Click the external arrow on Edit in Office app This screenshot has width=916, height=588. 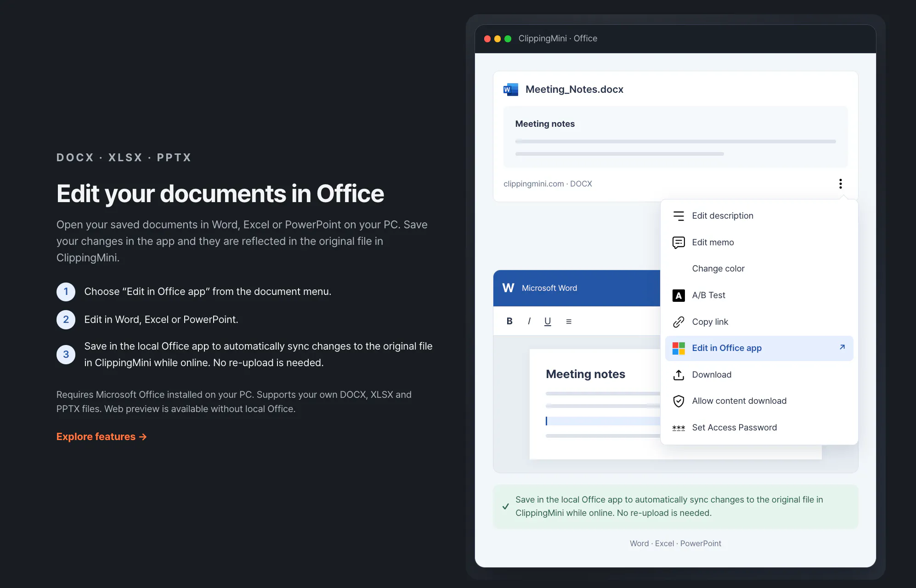click(842, 347)
